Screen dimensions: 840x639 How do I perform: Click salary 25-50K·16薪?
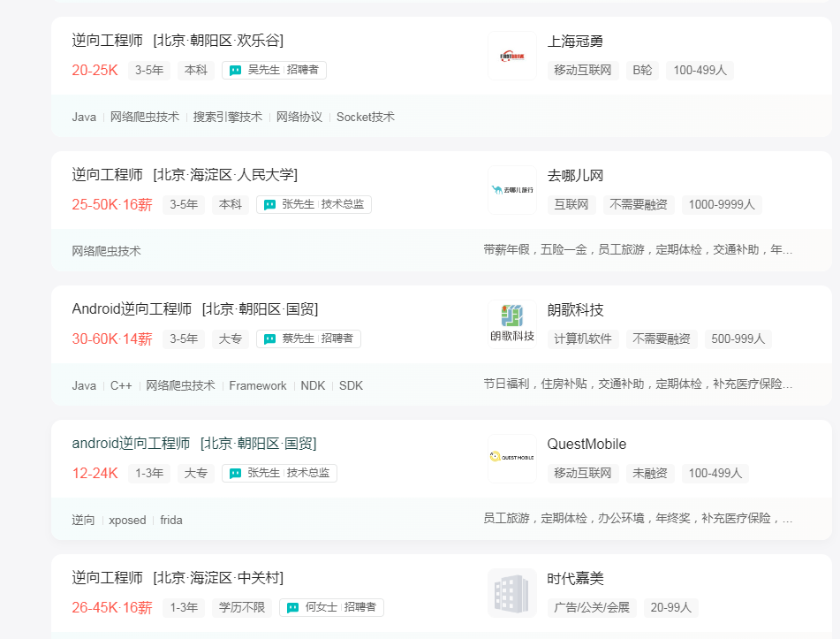[112, 205]
